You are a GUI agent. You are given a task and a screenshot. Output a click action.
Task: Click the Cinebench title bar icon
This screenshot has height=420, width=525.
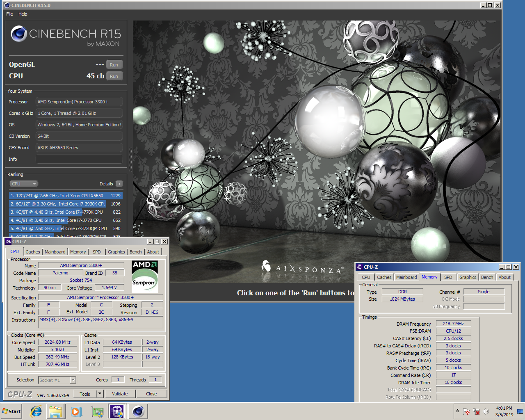[7, 5]
